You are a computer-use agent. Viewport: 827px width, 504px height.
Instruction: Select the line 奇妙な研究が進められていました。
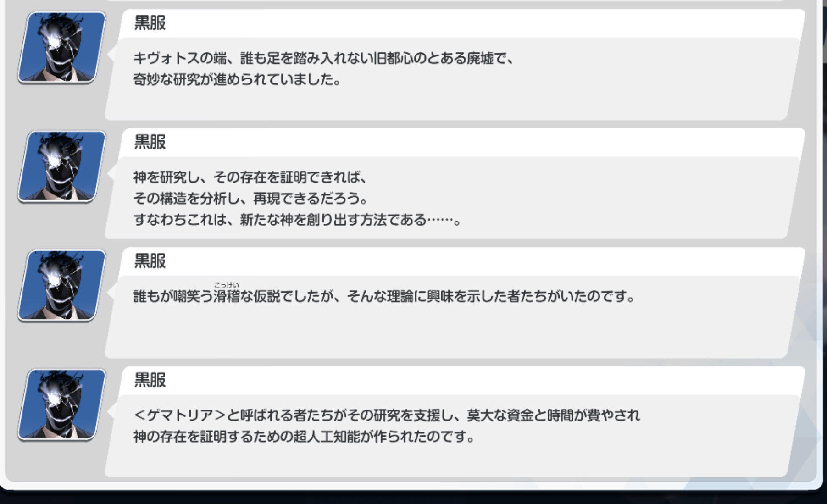[x=237, y=79]
